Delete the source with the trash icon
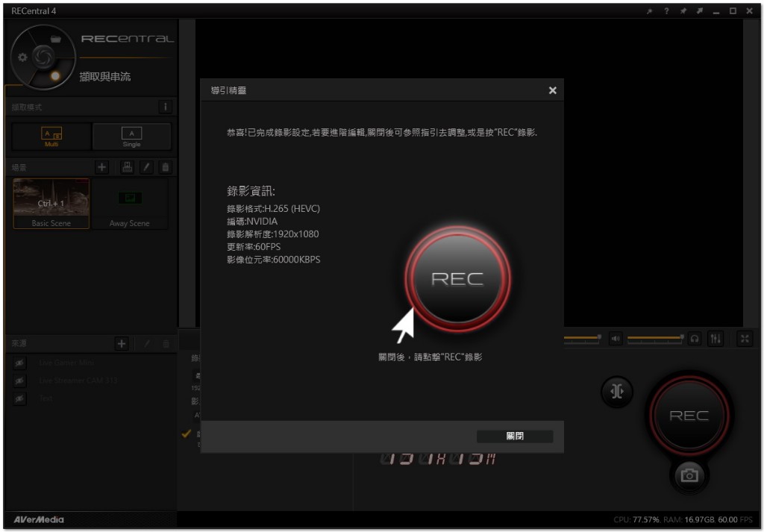This screenshot has width=764, height=532. click(x=166, y=343)
